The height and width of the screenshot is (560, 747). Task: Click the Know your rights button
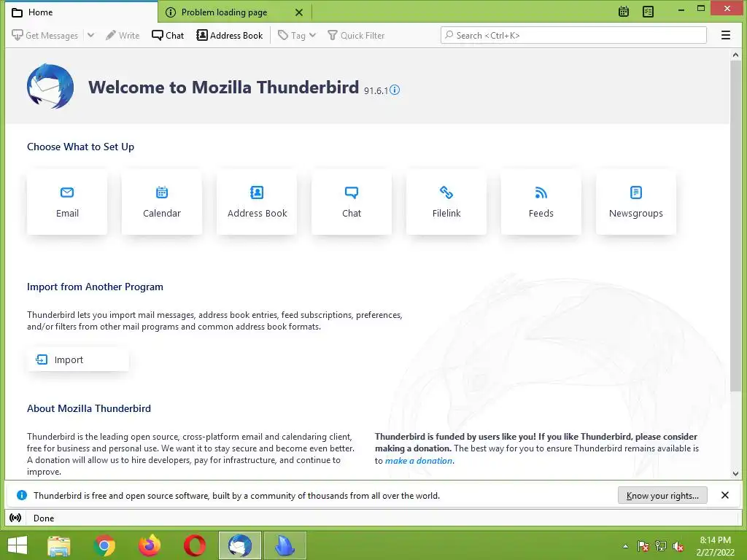[662, 495]
